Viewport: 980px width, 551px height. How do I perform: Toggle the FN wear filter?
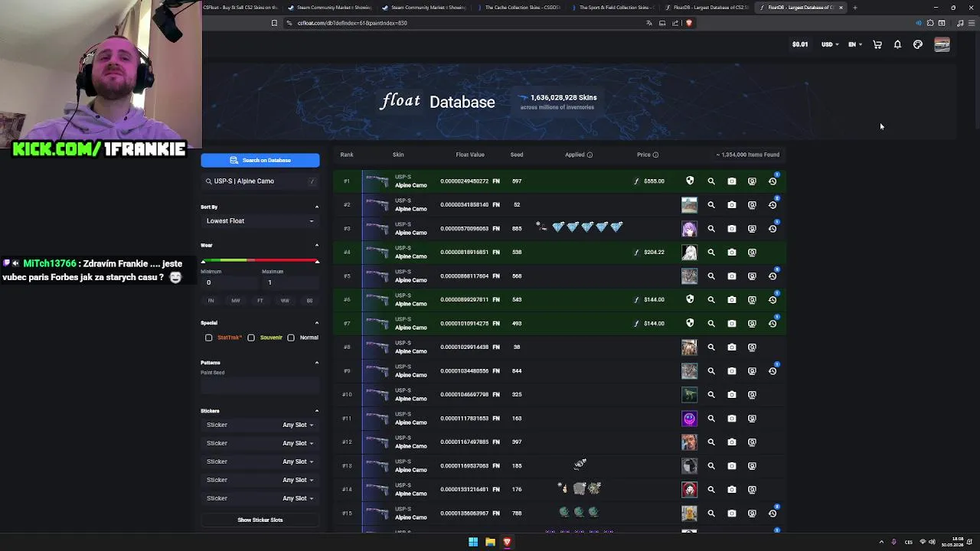pos(211,301)
